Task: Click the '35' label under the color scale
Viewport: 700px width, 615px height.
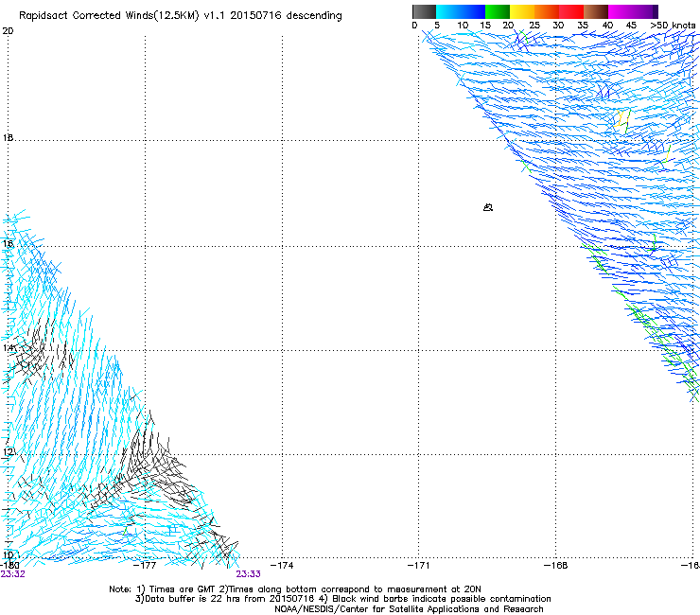Action: click(x=583, y=26)
